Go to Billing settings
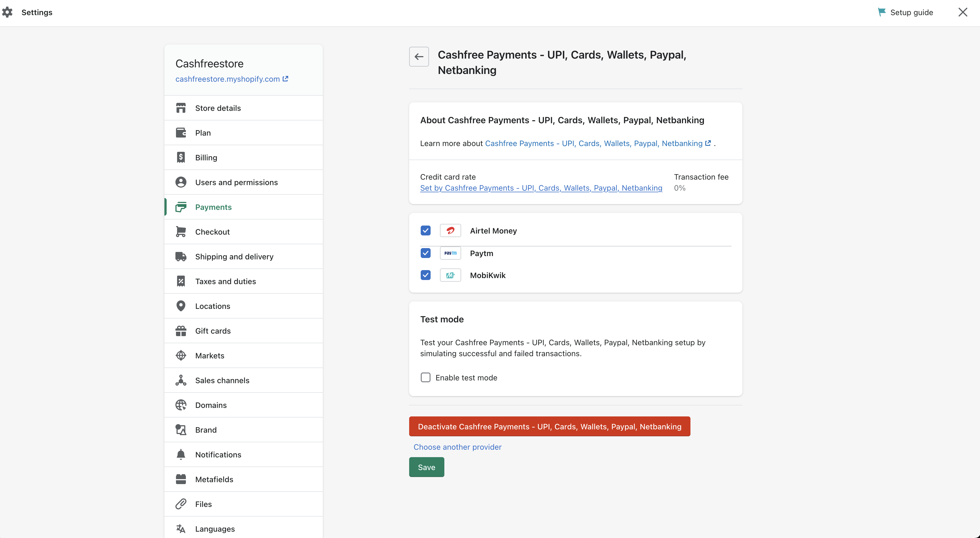The image size is (980, 538). click(243, 158)
